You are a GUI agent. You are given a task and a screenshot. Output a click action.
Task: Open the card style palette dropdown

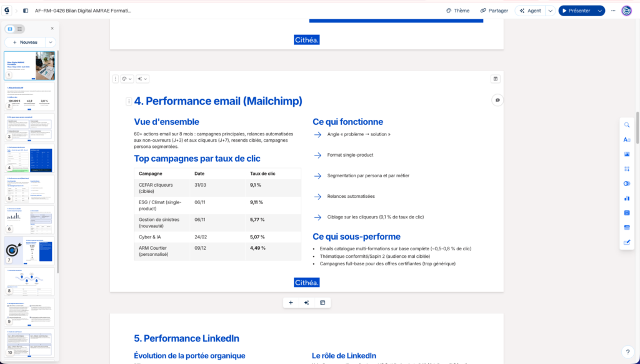click(127, 79)
